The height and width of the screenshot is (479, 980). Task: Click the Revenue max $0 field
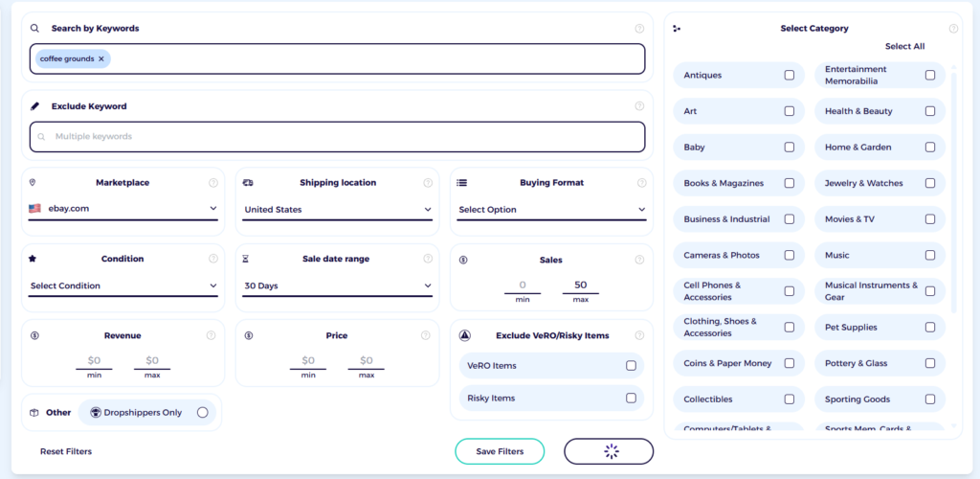pyautogui.click(x=152, y=361)
